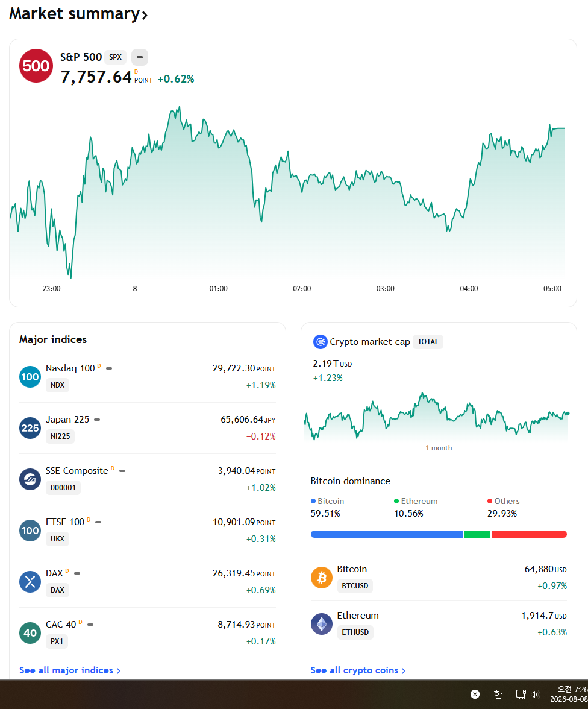
Task: Click the red Others segment of dominance bar
Action: click(x=529, y=534)
